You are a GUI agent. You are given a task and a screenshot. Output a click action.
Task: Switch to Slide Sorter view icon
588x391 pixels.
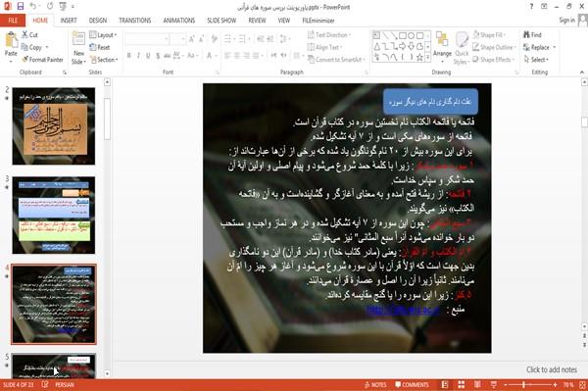461,384
